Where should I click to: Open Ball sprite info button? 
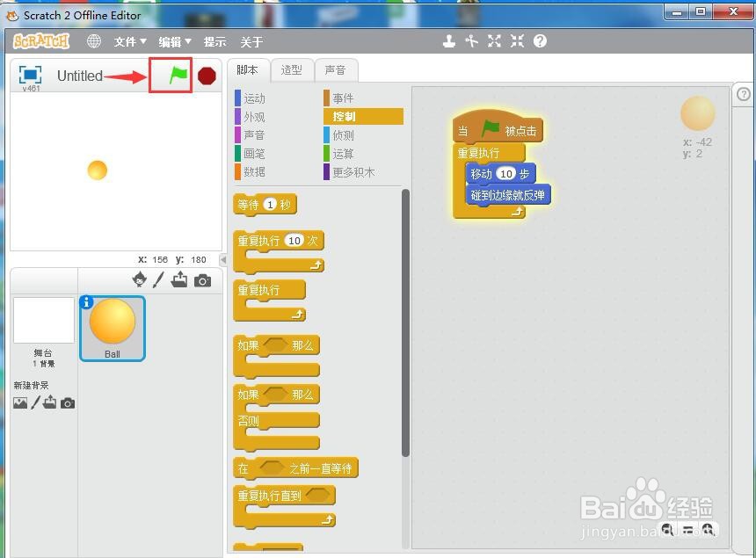[x=86, y=301]
